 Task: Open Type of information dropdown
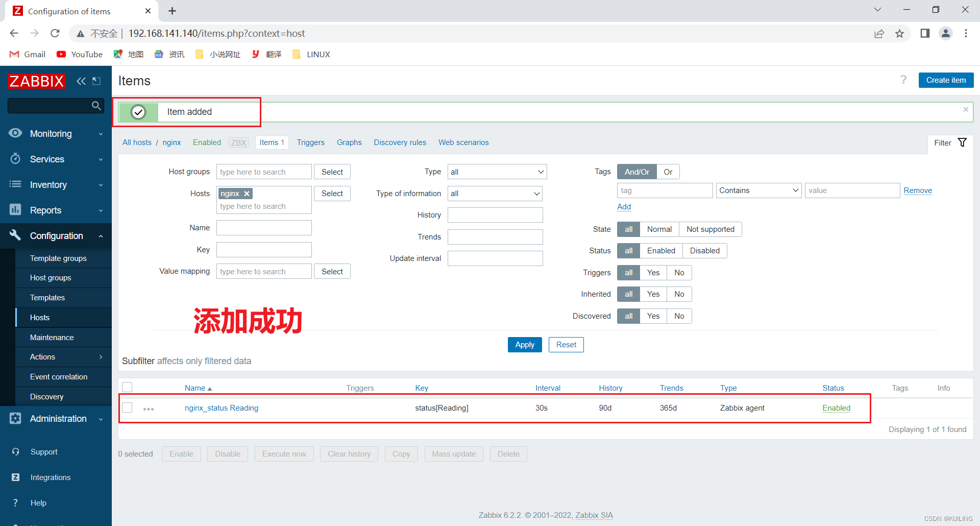click(495, 194)
